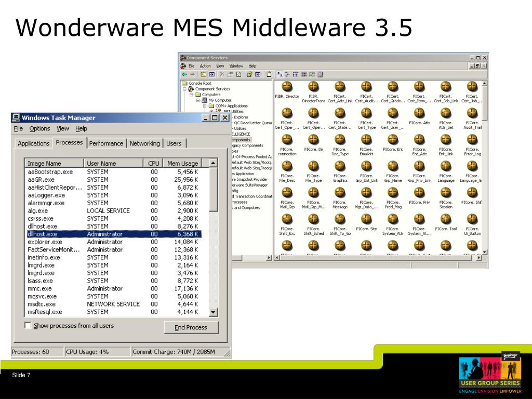
Task: Collapse the Computers tree node
Action: click(x=191, y=95)
